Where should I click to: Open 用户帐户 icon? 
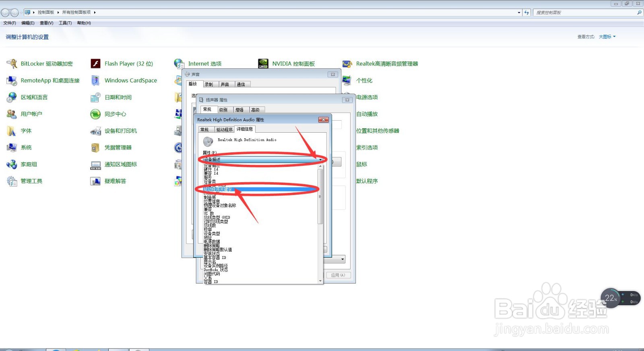click(x=12, y=114)
